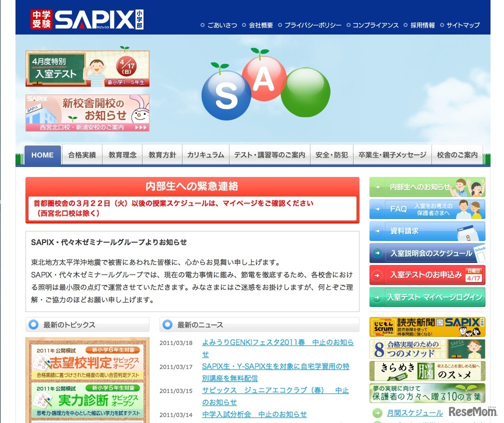Switch to the 合格実績 tab

[x=82, y=155]
